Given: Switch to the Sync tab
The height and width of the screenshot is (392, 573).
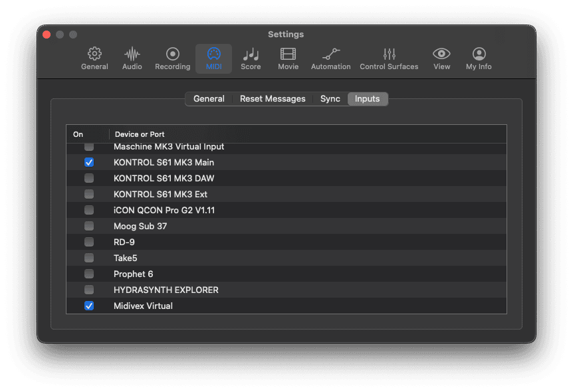Looking at the screenshot, I should (330, 98).
